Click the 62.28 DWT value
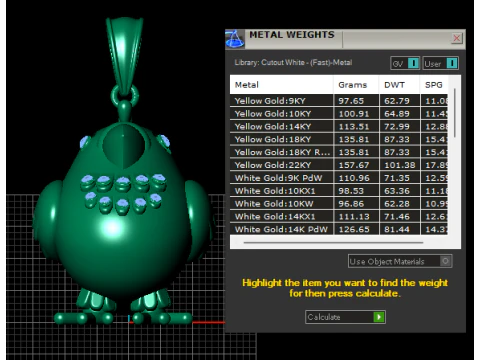 coord(397,203)
